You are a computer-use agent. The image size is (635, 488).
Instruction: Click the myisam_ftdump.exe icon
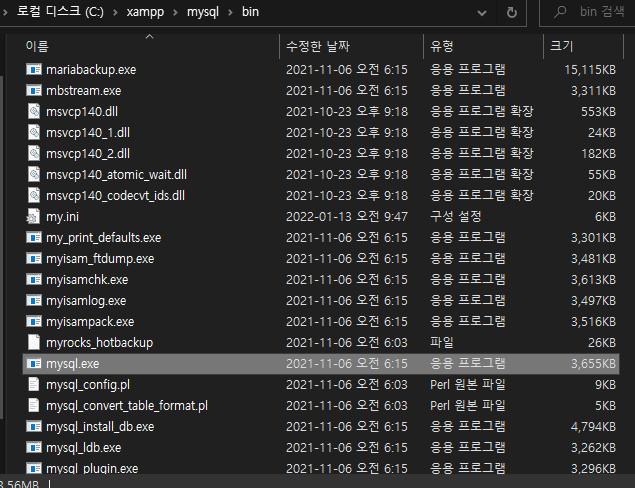[x=34, y=259]
